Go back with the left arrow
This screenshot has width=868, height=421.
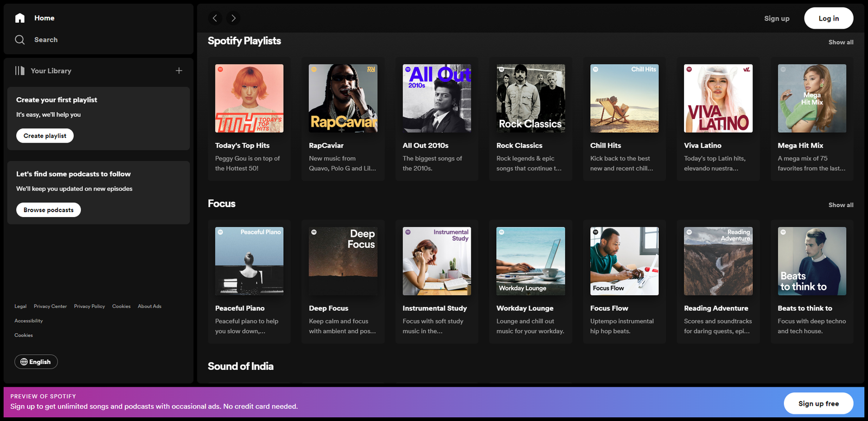[x=215, y=18]
